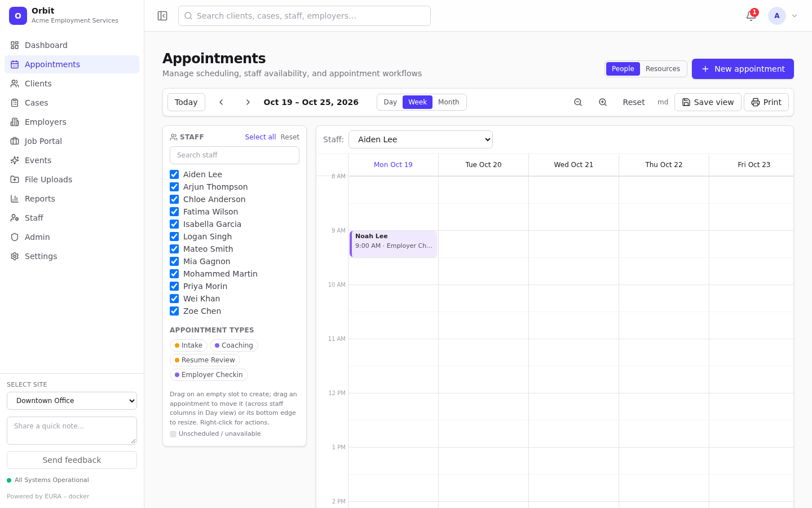Screen dimensions: 812x508
Task: Click the New appointment button
Action: (743, 69)
